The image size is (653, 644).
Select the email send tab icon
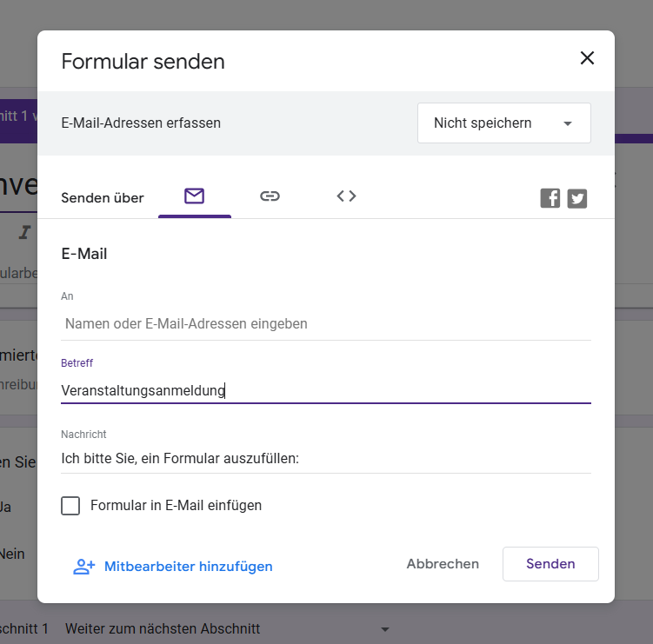click(195, 196)
